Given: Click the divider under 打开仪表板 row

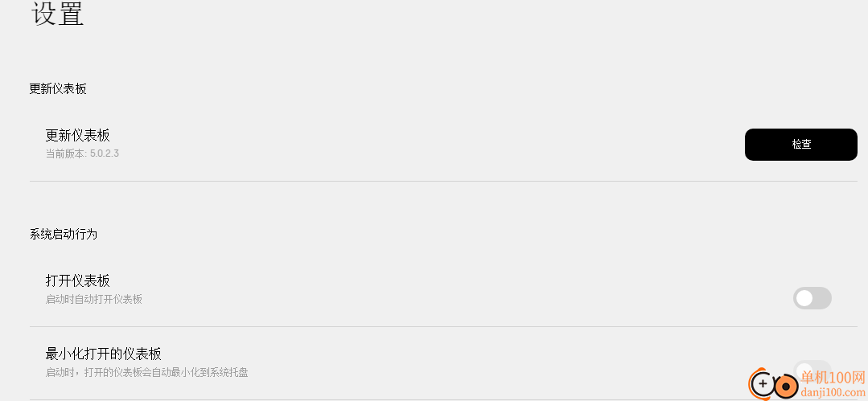Looking at the screenshot, I should [443, 326].
